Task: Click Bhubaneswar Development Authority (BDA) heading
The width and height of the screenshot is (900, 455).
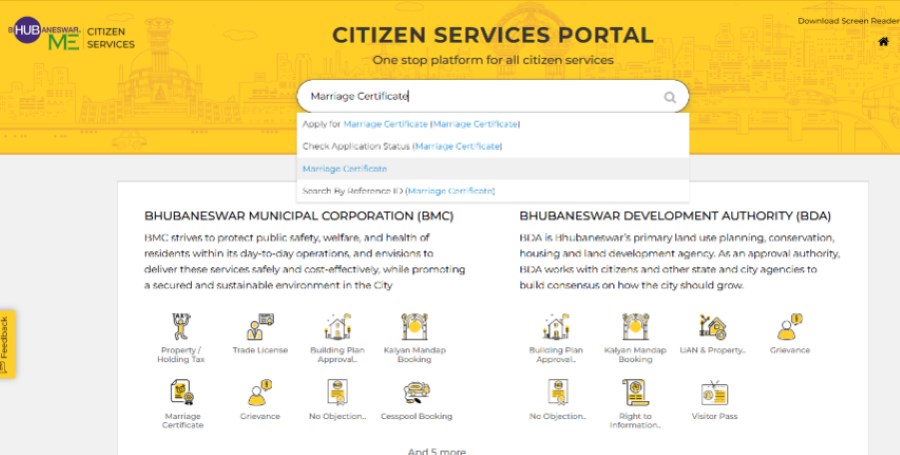Action: pyautogui.click(x=675, y=216)
